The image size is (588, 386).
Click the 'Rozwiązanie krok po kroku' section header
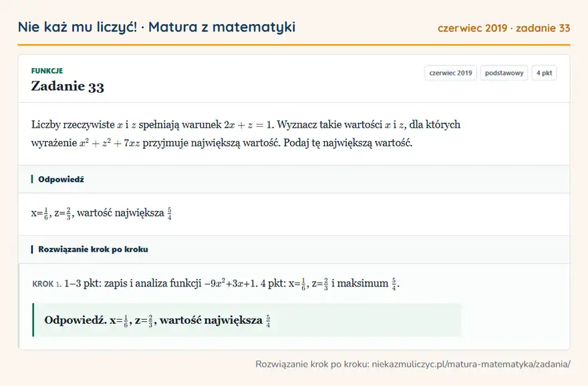click(294, 249)
